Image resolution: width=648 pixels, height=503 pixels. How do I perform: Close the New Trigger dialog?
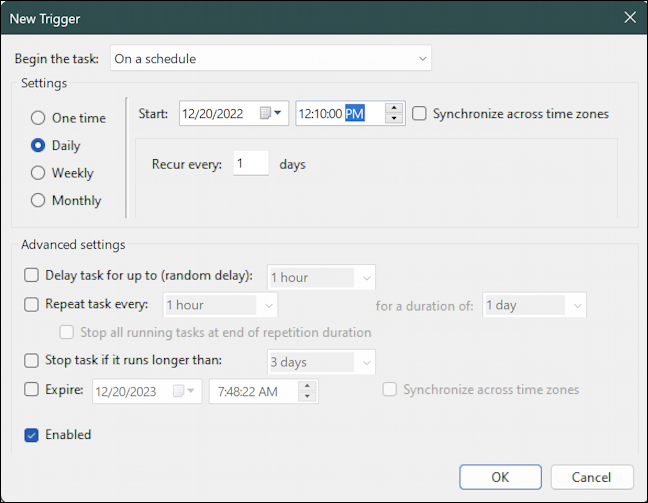630,17
